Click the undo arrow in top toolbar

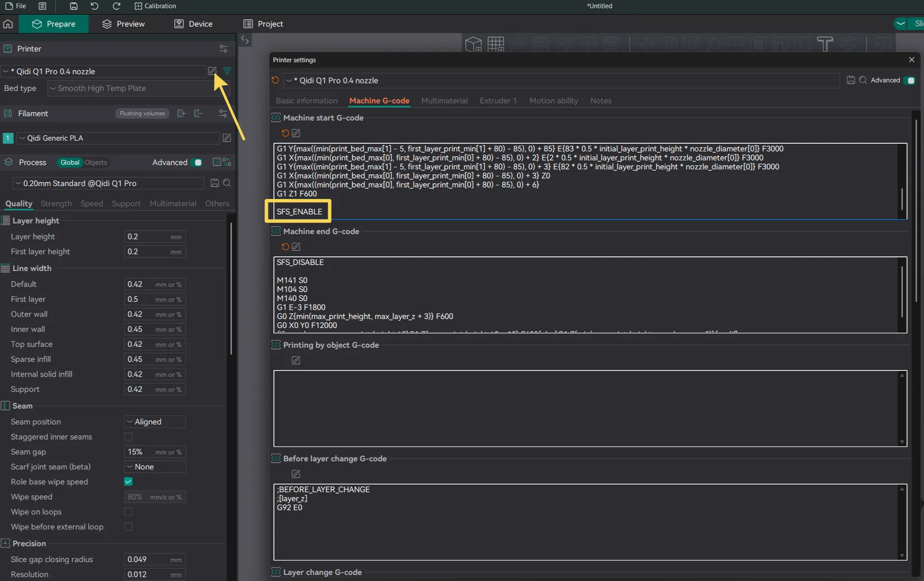pyautogui.click(x=94, y=6)
